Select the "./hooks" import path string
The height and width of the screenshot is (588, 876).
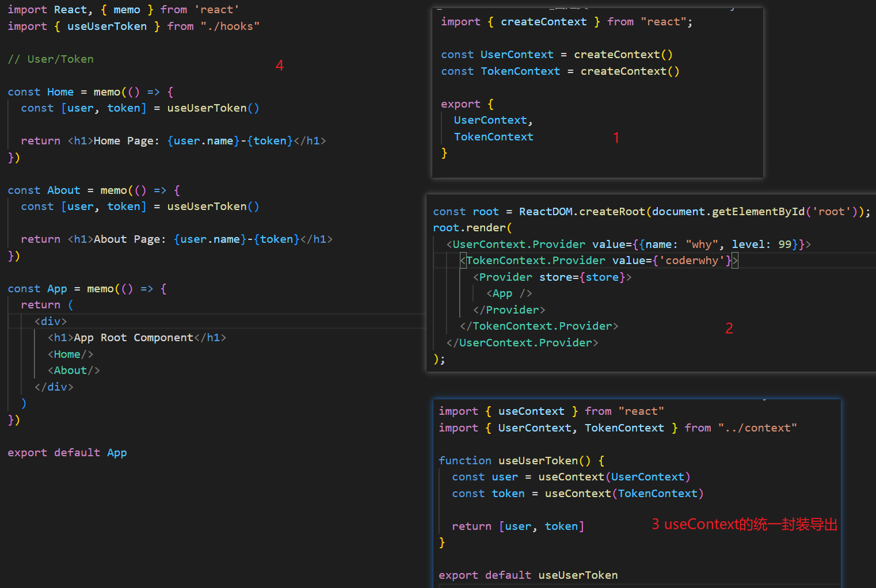coord(230,26)
